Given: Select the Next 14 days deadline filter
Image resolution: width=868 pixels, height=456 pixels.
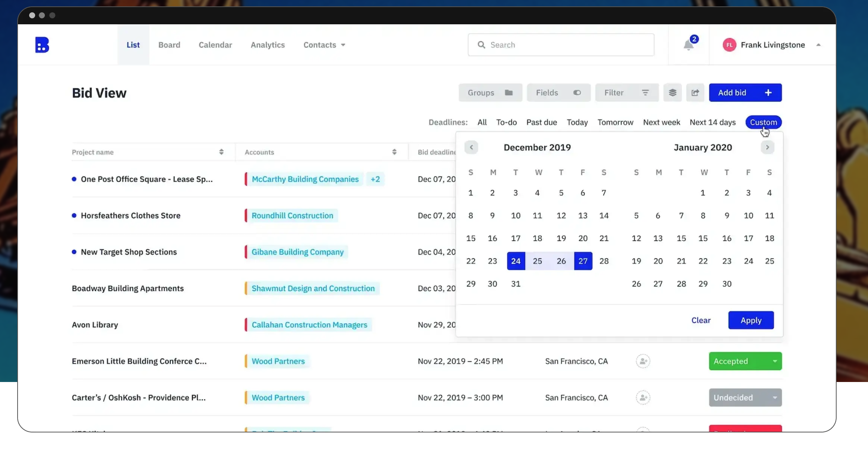Looking at the screenshot, I should pyautogui.click(x=712, y=122).
